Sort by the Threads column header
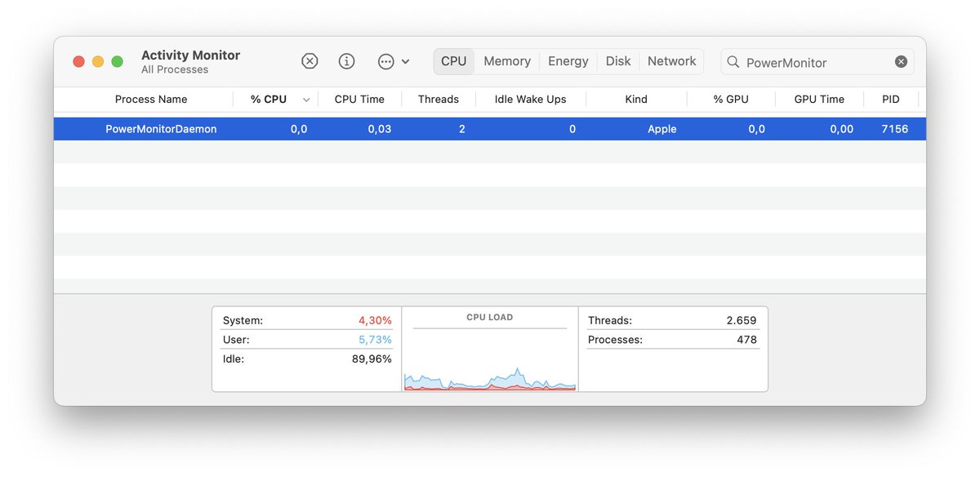This screenshot has width=980, height=477. (x=439, y=100)
